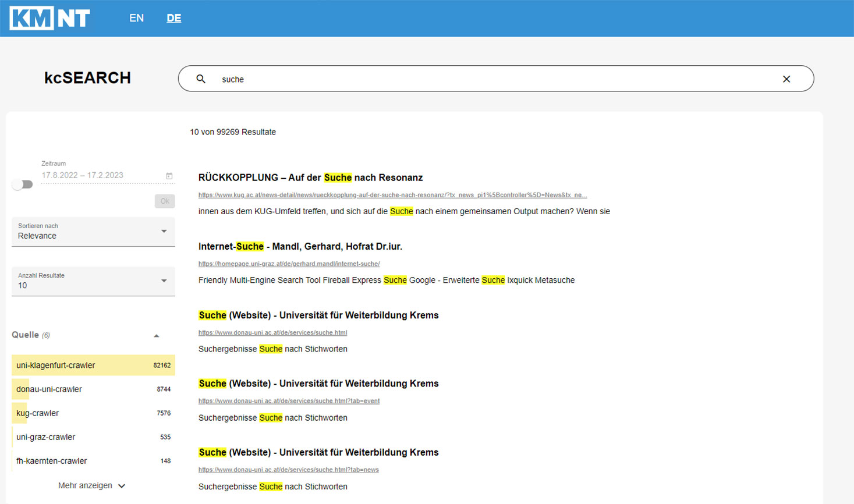Filter by donau-uni-crawler source

pyautogui.click(x=93, y=389)
